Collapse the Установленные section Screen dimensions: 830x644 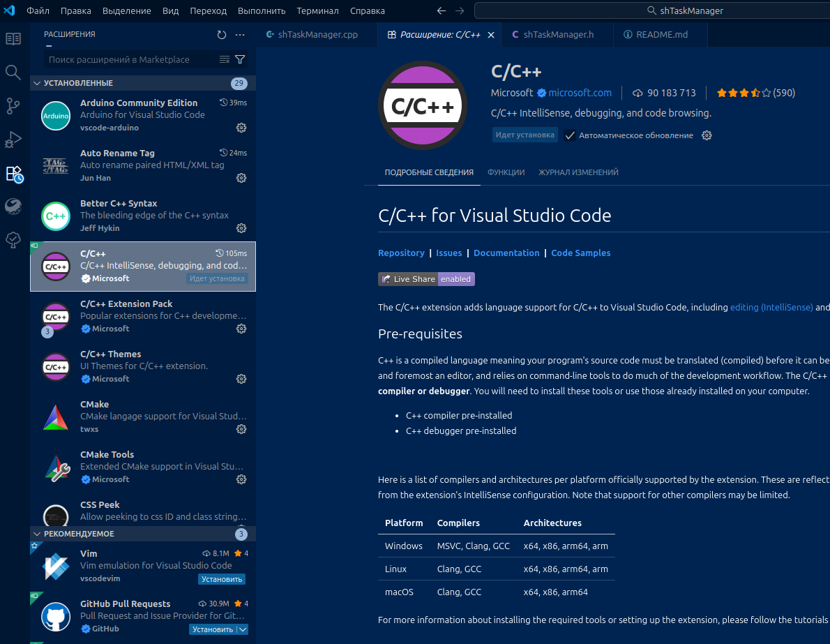pyautogui.click(x=36, y=84)
